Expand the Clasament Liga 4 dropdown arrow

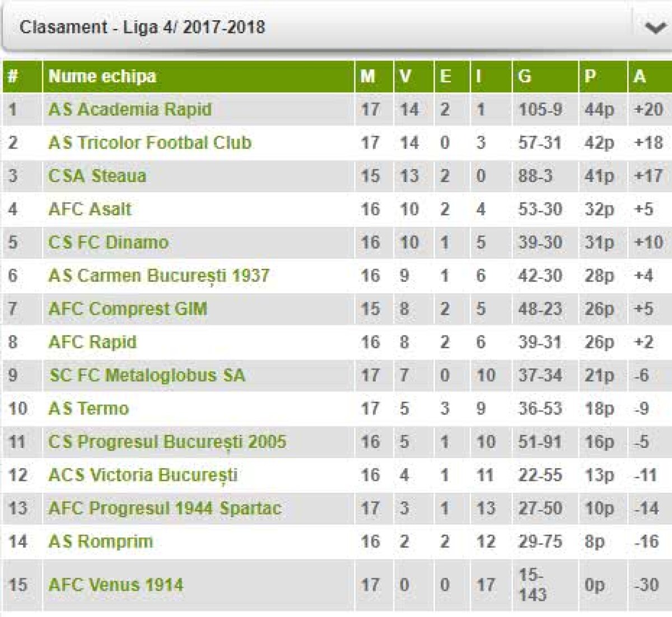click(654, 27)
